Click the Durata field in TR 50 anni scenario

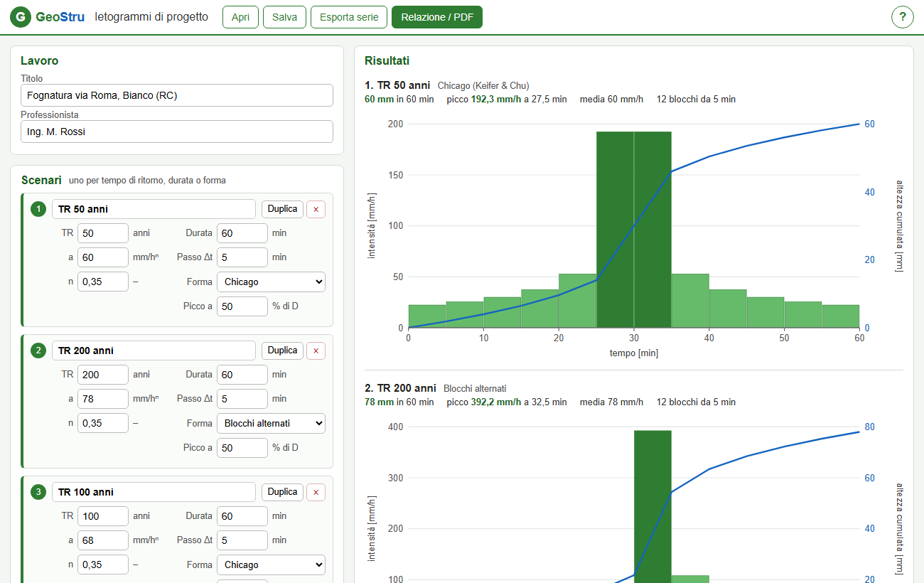[242, 233]
